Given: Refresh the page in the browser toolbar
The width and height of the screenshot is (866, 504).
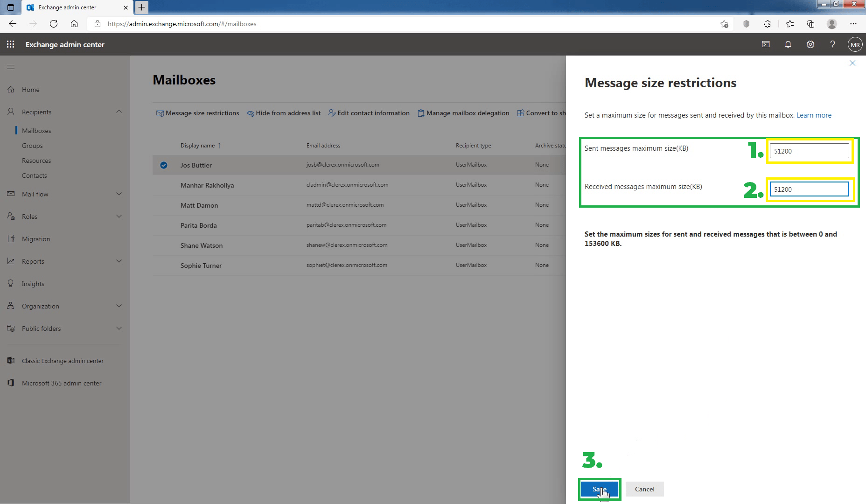Looking at the screenshot, I should 53,24.
